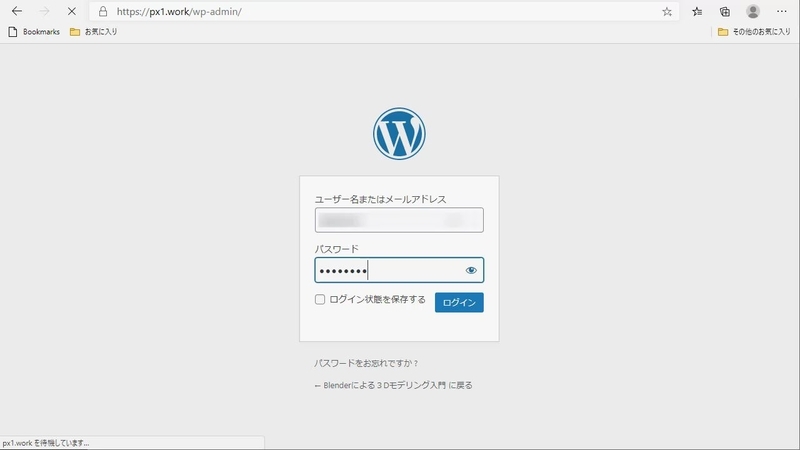800x450 pixels.
Task: Open the browser profile avatar
Action: tap(753, 11)
